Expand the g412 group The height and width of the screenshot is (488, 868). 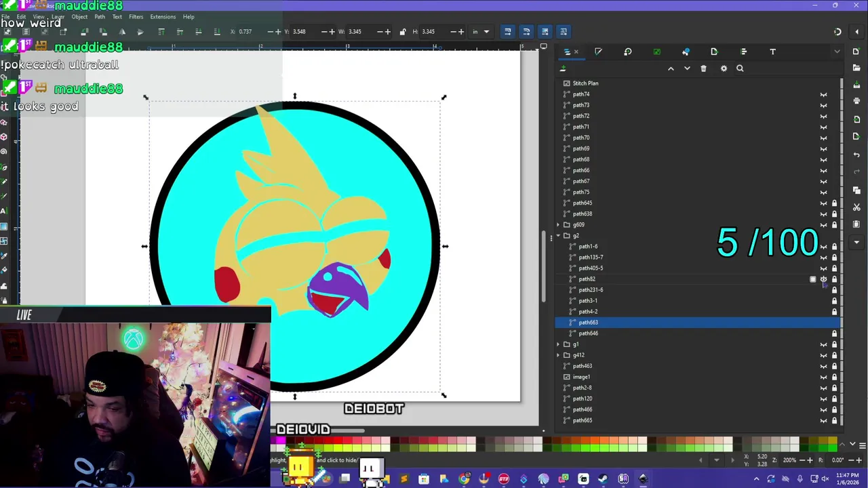click(559, 355)
